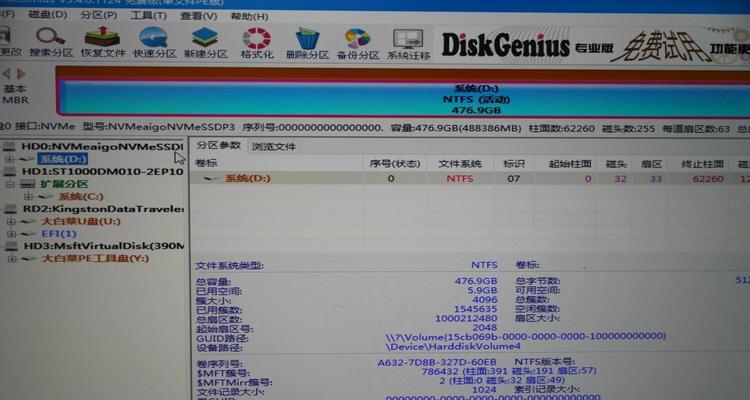Click the 扇区 column header after 磁头
This screenshot has height=400, width=750.
tap(651, 164)
